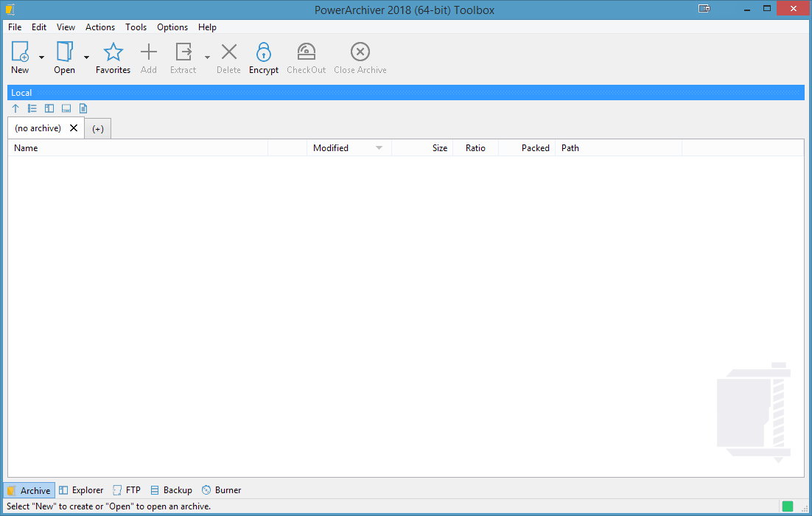The width and height of the screenshot is (812, 516).
Task: Go up one level with the arrow icon
Action: point(15,108)
